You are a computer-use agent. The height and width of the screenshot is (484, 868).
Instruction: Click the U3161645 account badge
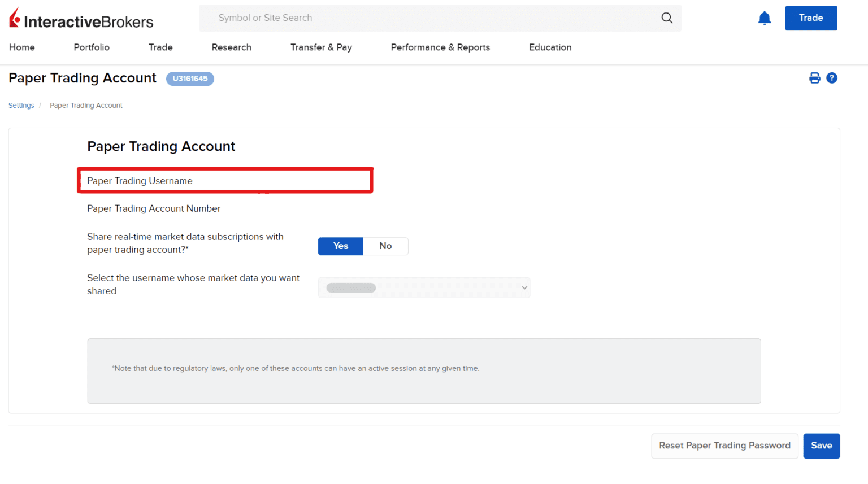click(190, 79)
